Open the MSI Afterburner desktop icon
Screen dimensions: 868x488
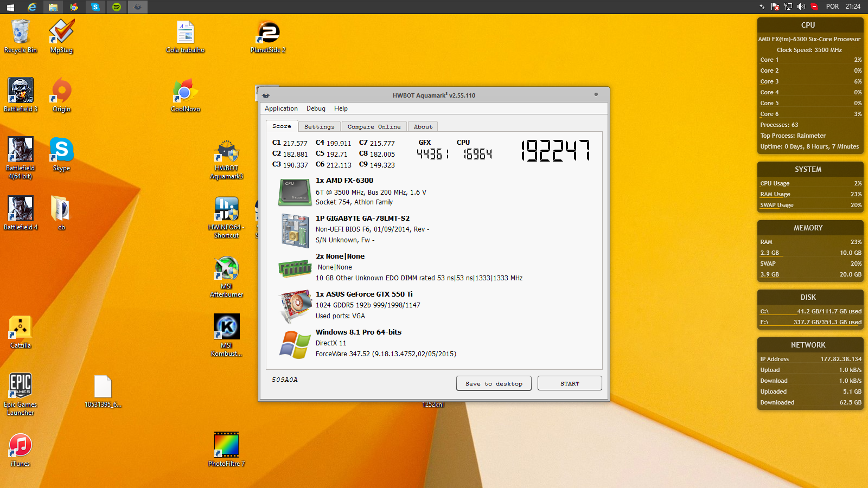coord(226,277)
